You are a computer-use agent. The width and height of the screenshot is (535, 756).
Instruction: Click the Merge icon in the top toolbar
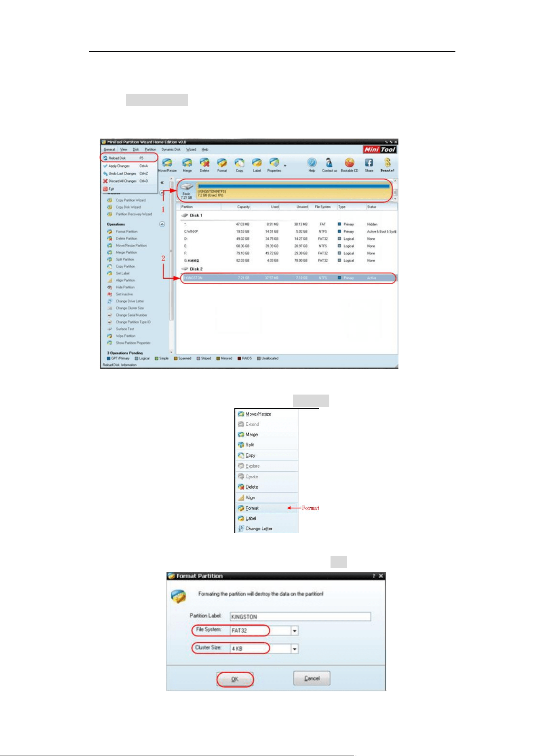click(187, 165)
